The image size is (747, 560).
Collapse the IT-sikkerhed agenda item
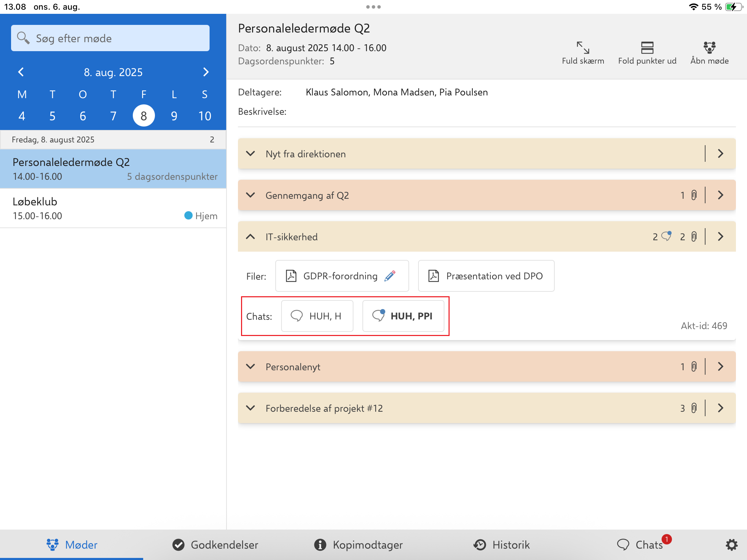pyautogui.click(x=250, y=237)
